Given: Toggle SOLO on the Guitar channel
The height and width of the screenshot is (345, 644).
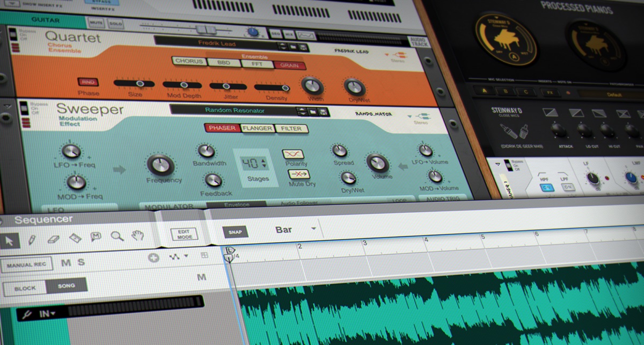Looking at the screenshot, I should pyautogui.click(x=115, y=24).
